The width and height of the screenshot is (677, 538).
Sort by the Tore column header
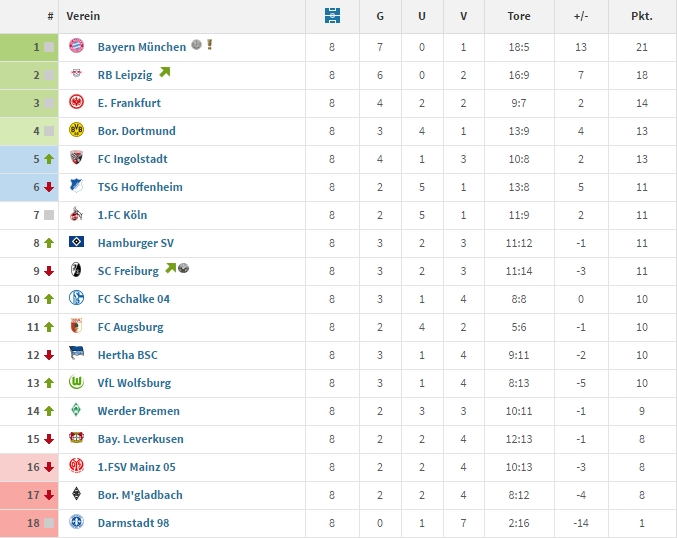pos(519,17)
